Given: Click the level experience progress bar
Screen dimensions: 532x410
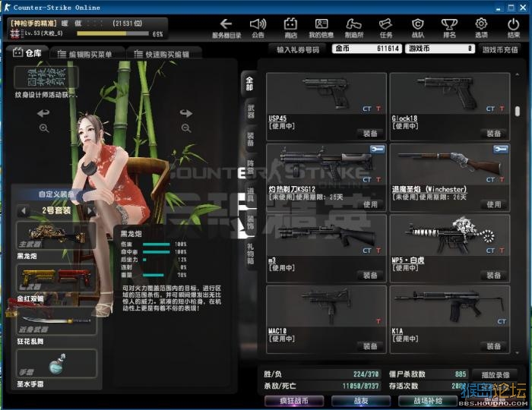Looking at the screenshot, I should pos(112,33).
